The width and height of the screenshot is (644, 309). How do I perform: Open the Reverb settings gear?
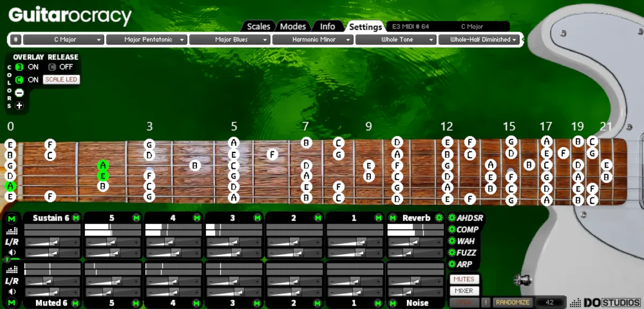[x=440, y=218]
